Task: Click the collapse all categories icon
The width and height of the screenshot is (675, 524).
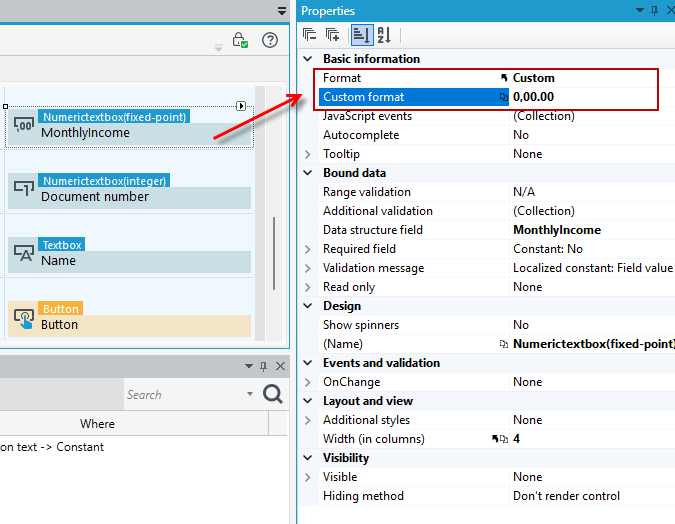Action: [310, 34]
